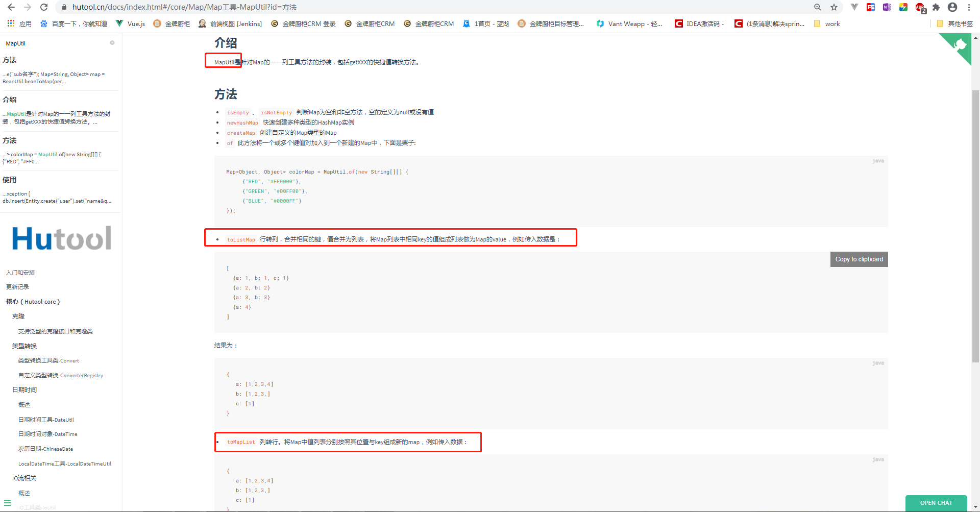
Task: Open the Chrome three-dot menu
Action: [969, 7]
